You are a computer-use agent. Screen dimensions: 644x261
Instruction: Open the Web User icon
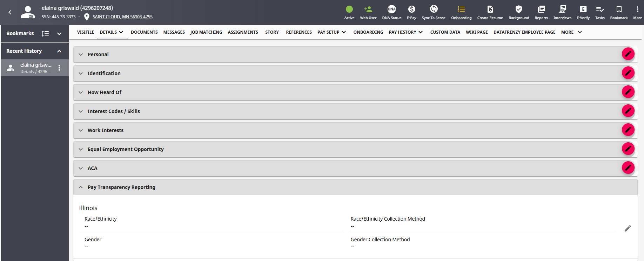click(x=368, y=9)
